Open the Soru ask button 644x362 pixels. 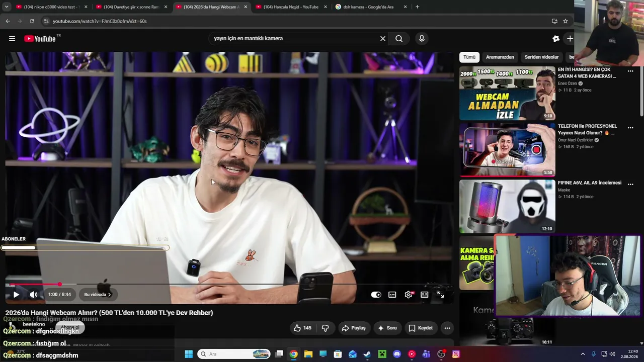pyautogui.click(x=387, y=328)
